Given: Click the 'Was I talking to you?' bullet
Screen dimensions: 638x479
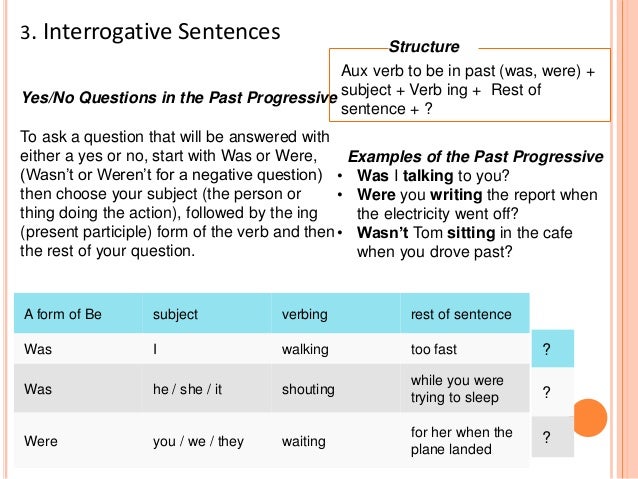Looking at the screenshot, I should (433, 176).
